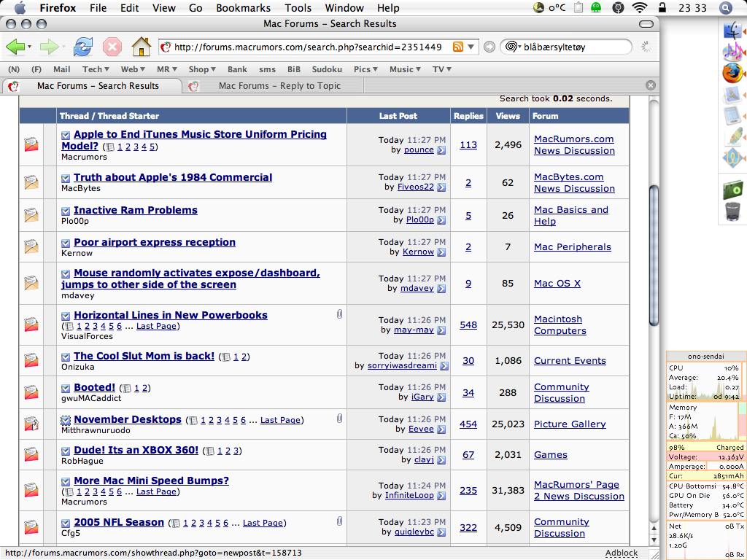The image size is (747, 560).
Task: Expand the Tech bookmarks folder
Action: click(96, 69)
